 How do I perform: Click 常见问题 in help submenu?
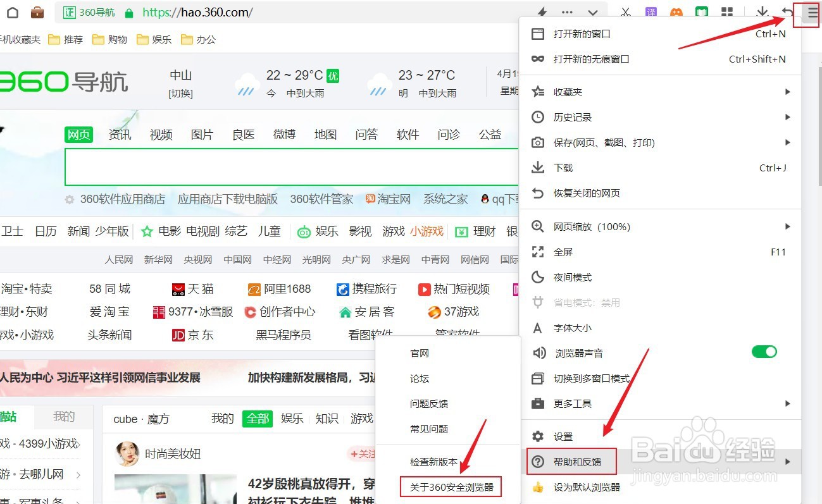448,429
